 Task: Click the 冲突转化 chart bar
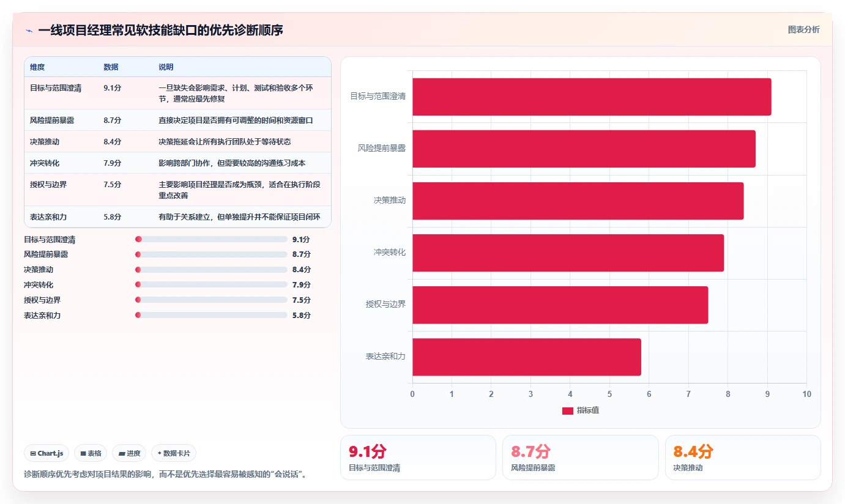pos(568,253)
